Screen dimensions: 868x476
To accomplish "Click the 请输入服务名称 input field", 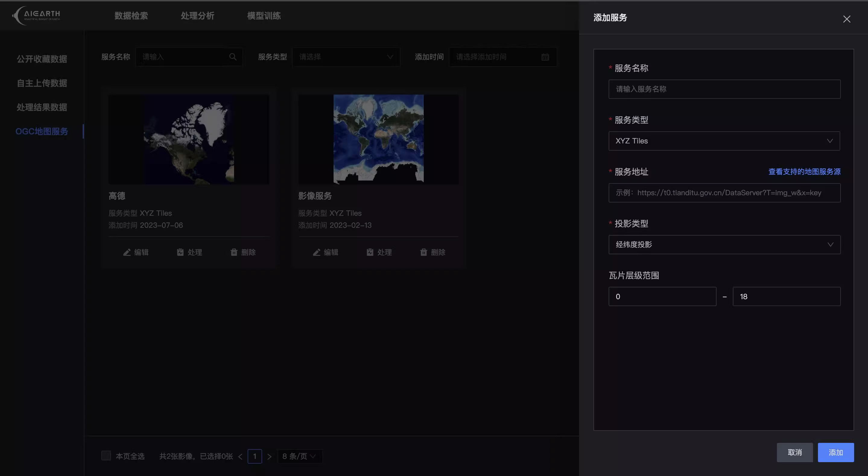I will 724,89.
